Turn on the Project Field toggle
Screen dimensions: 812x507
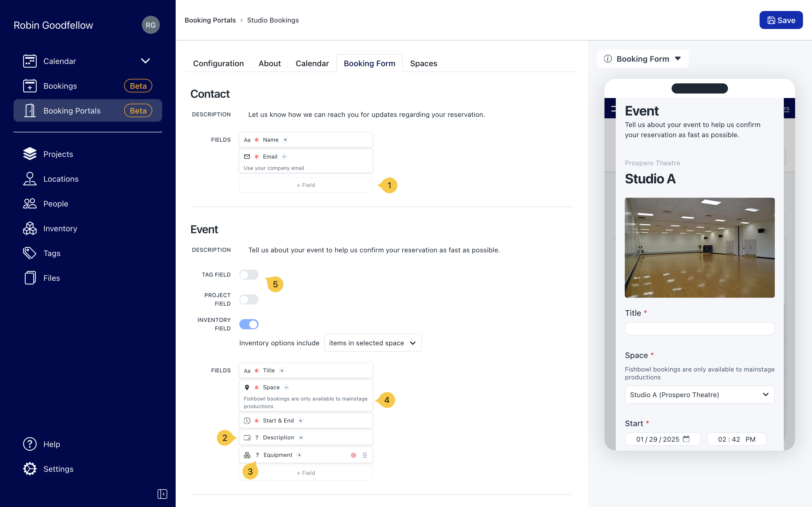[249, 299]
